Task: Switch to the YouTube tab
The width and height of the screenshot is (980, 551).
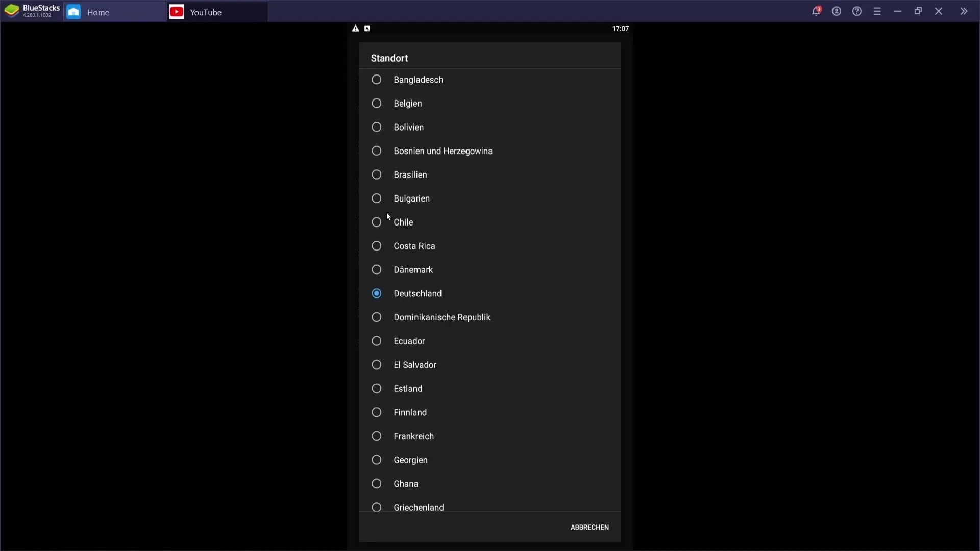Action: coord(205,12)
